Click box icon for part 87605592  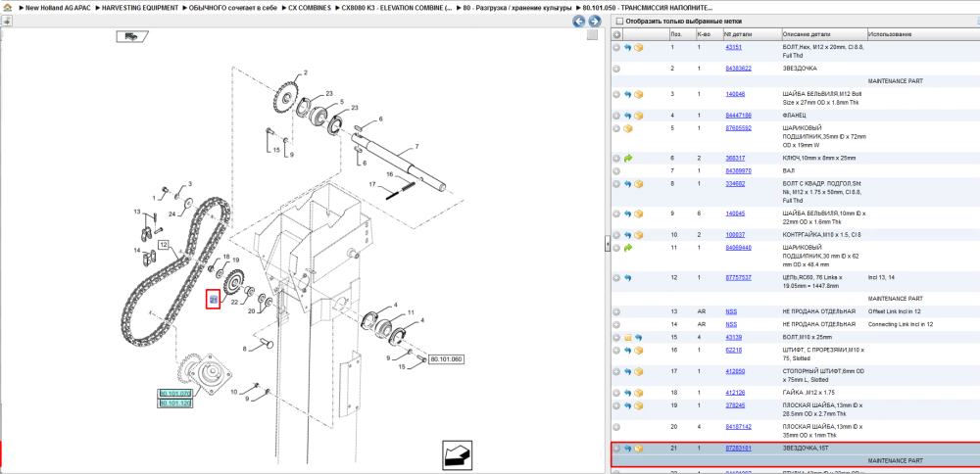tap(628, 128)
